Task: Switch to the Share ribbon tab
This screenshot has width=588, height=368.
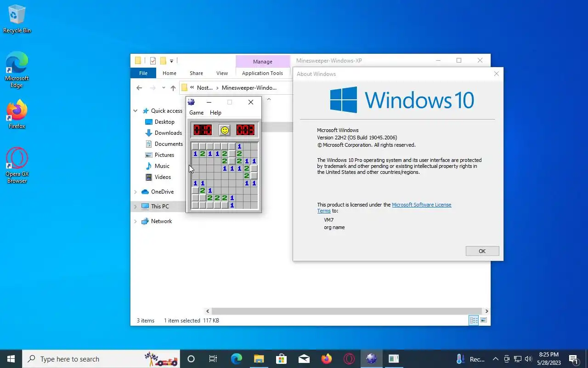Action: [x=196, y=73]
